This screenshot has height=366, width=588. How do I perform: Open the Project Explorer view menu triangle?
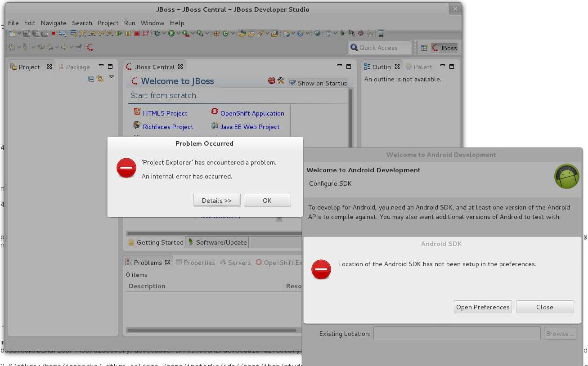coord(112,77)
